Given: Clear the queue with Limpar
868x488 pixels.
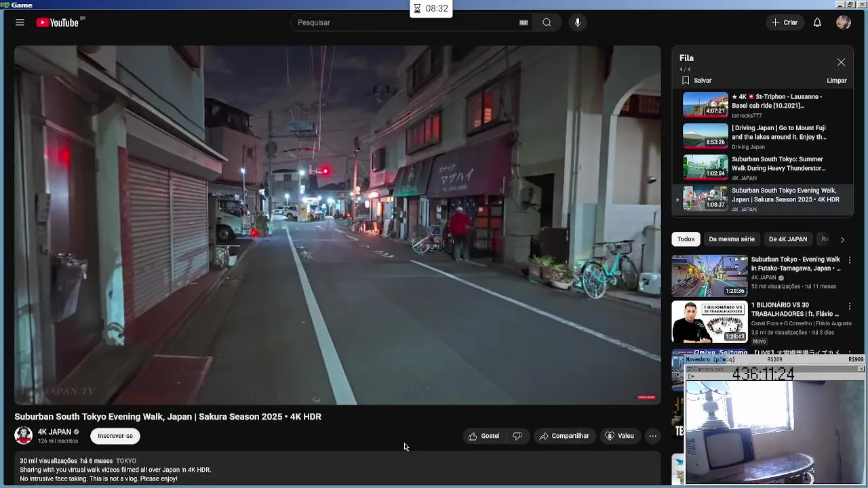Looking at the screenshot, I should [837, 80].
